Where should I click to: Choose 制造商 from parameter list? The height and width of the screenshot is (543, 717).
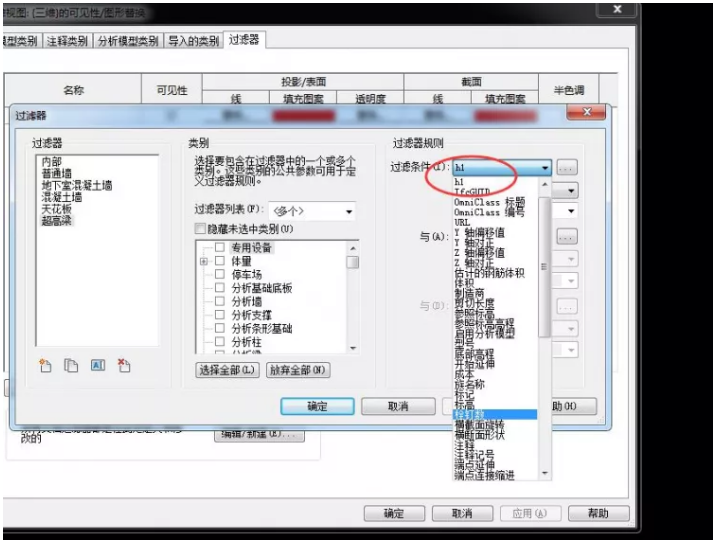[x=469, y=293]
